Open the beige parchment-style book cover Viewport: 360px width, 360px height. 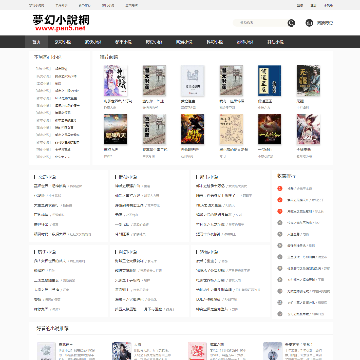pyautogui.click(x=231, y=129)
